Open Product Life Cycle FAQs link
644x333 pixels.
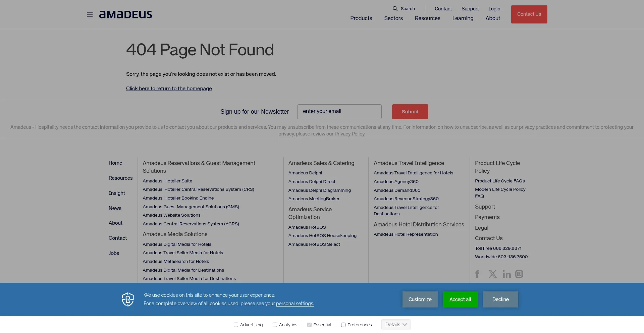499,181
